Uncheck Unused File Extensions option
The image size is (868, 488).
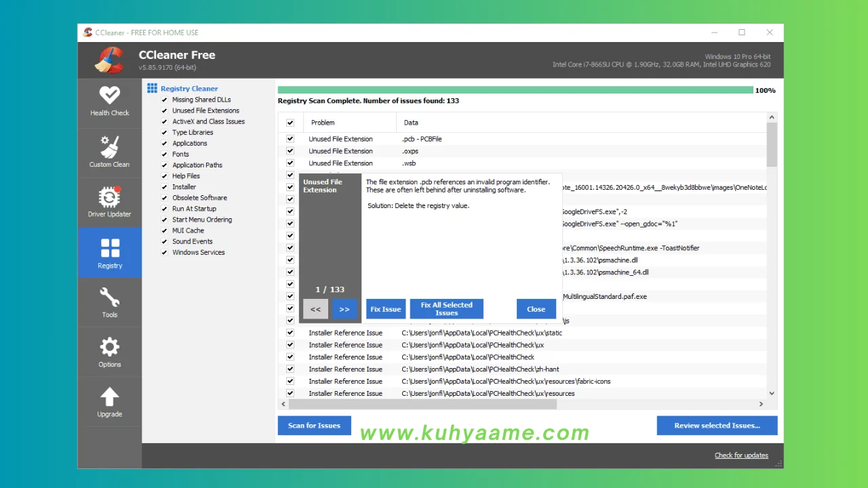click(x=164, y=110)
